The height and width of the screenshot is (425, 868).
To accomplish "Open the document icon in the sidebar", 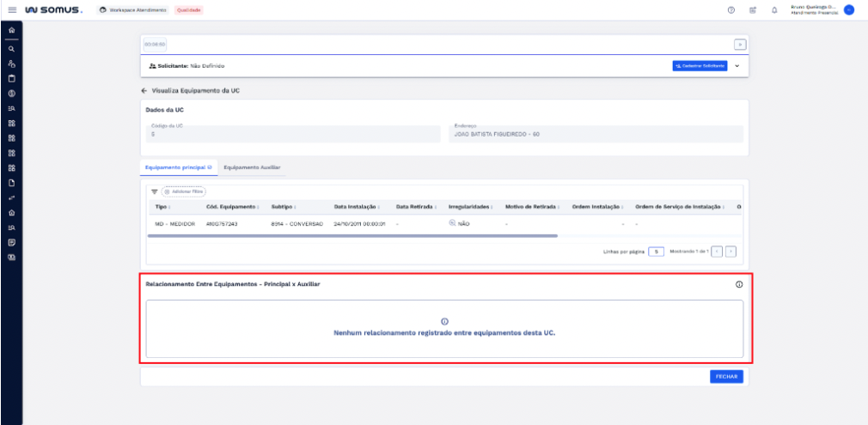I will coord(12,183).
